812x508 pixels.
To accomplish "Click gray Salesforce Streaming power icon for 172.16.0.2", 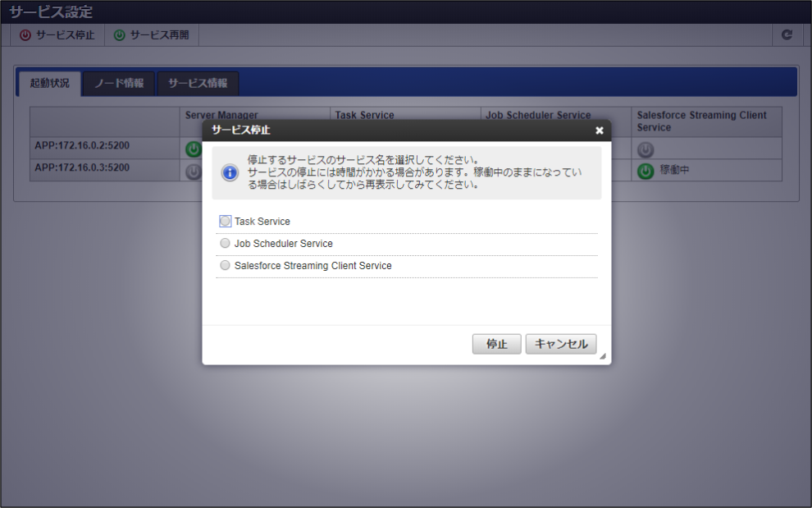I will click(645, 150).
